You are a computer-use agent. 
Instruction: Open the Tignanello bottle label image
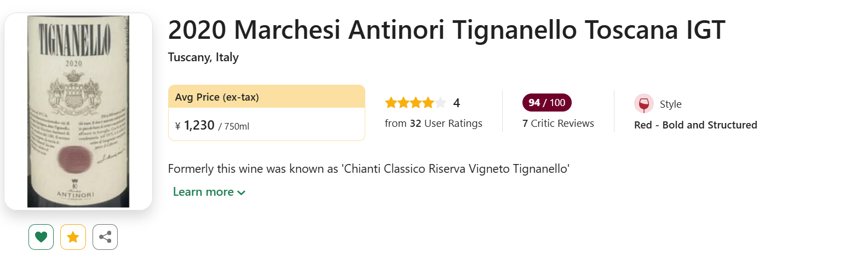(78, 112)
